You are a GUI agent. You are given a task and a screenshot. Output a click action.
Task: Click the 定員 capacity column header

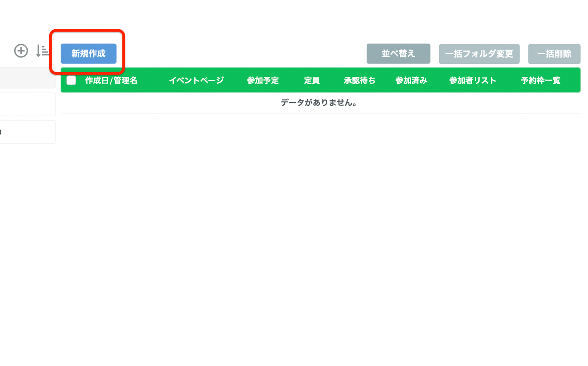312,80
